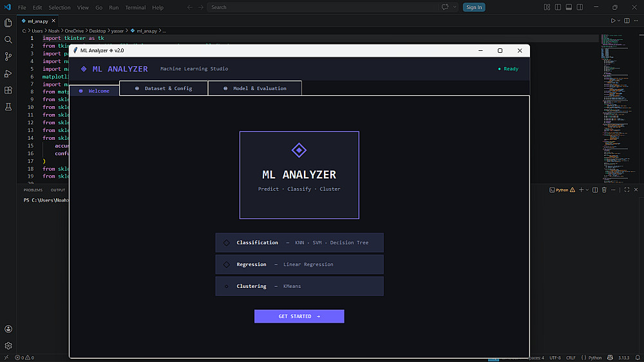This screenshot has height=362, width=644.
Task: Open the Run and Debug view
Action: tap(8, 73)
